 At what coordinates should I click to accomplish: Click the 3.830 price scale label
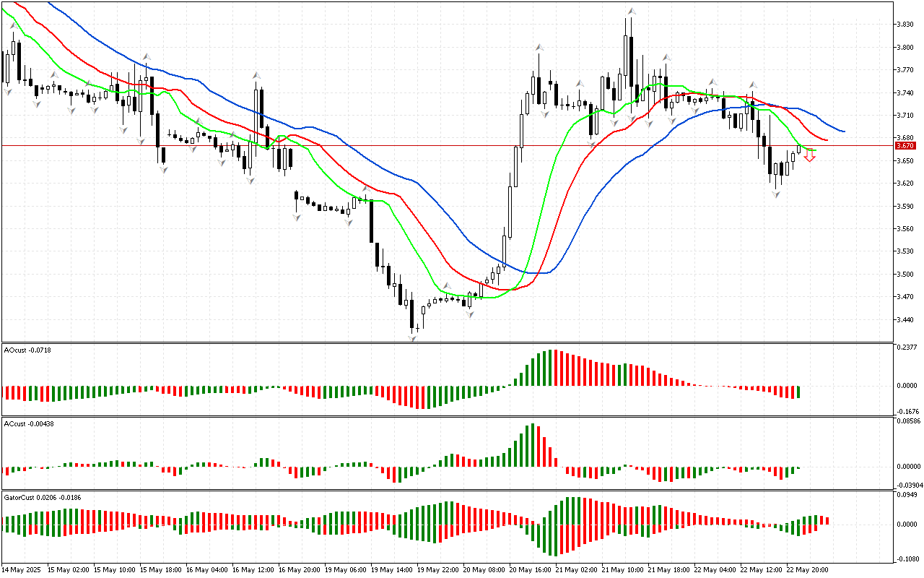(x=905, y=24)
